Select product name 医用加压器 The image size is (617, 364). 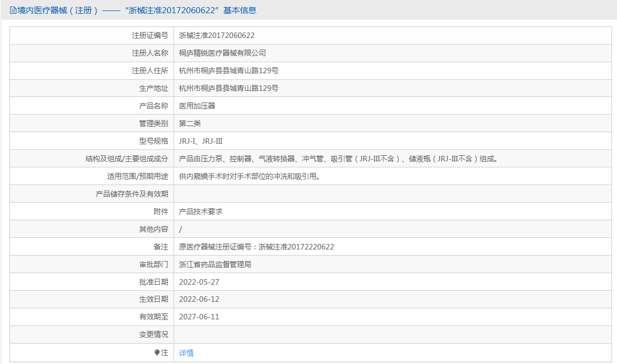coord(197,106)
